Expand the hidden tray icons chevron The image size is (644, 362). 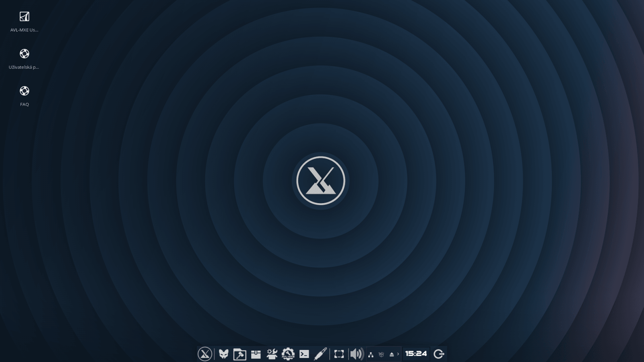pos(398,354)
